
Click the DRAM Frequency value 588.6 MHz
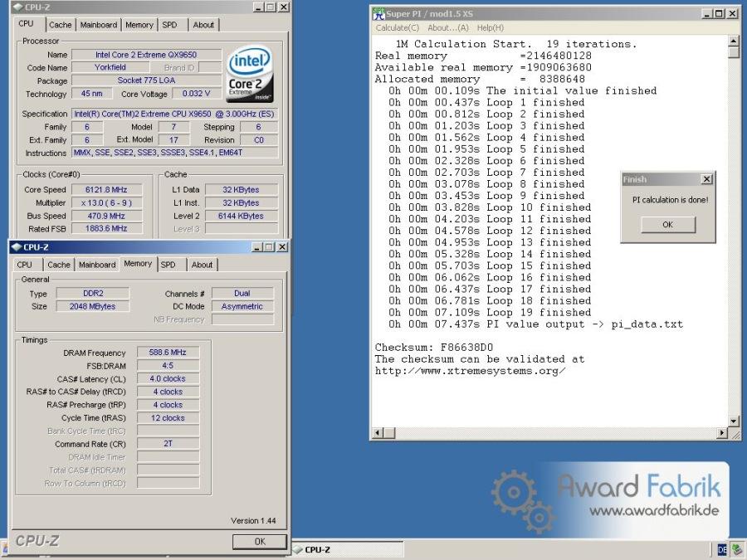(168, 353)
